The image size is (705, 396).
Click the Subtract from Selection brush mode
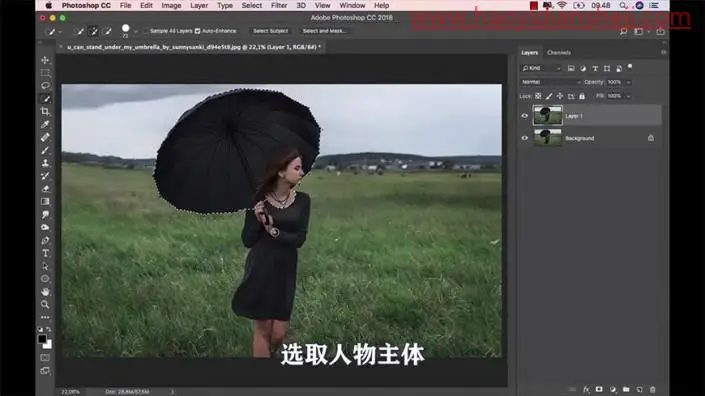[x=107, y=31]
